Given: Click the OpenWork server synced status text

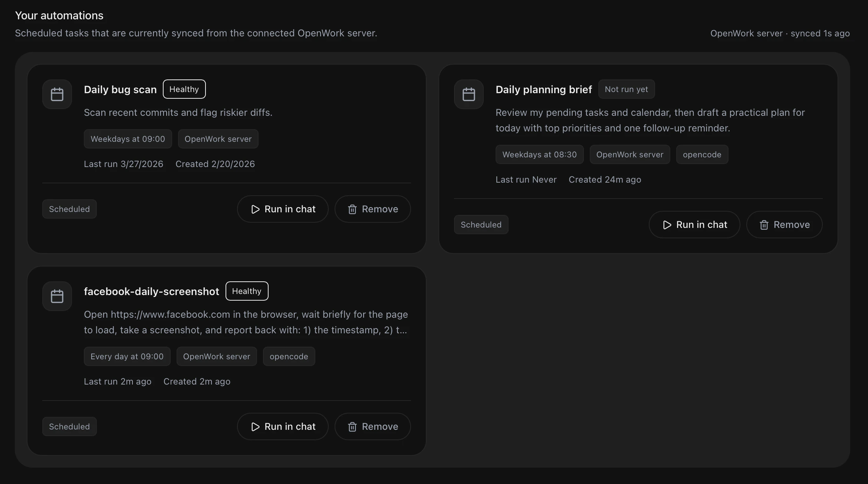Looking at the screenshot, I should tap(780, 33).
